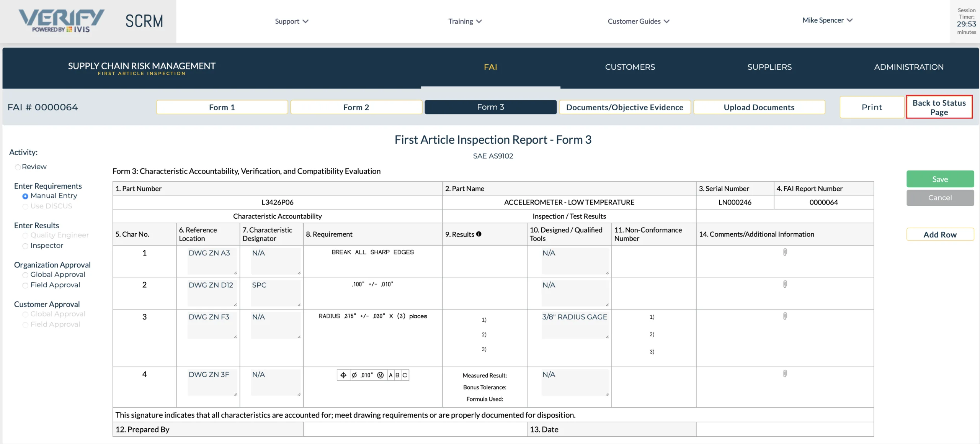Click the Print button
The height and width of the screenshot is (444, 980).
[872, 107]
